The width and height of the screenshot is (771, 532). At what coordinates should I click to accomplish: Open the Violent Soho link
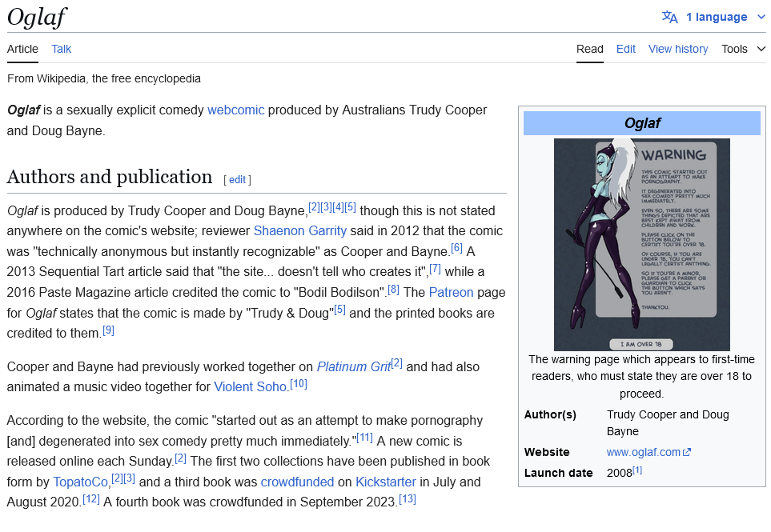point(251,387)
